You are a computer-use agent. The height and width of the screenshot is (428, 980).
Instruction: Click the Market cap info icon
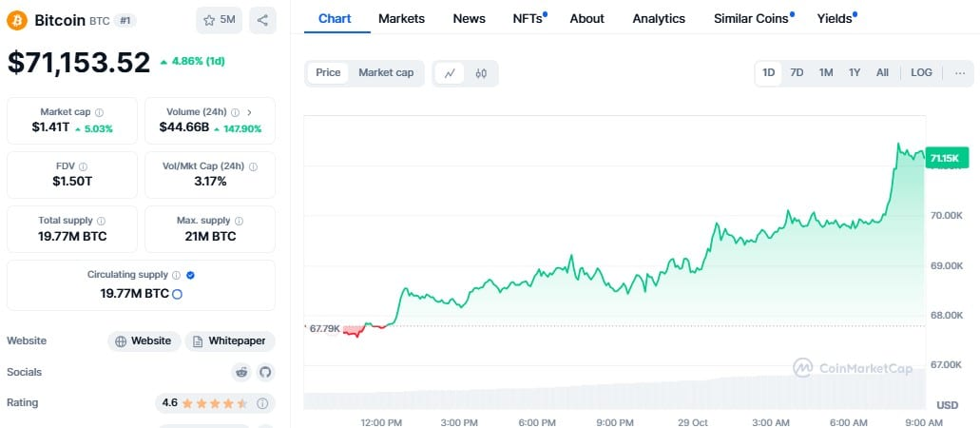click(x=99, y=112)
